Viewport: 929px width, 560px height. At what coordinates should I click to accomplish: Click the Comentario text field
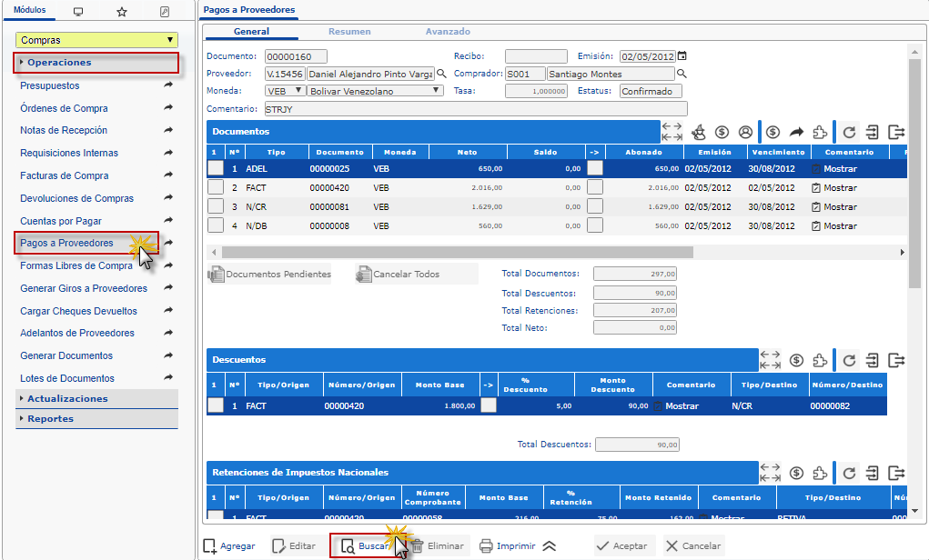470,109
